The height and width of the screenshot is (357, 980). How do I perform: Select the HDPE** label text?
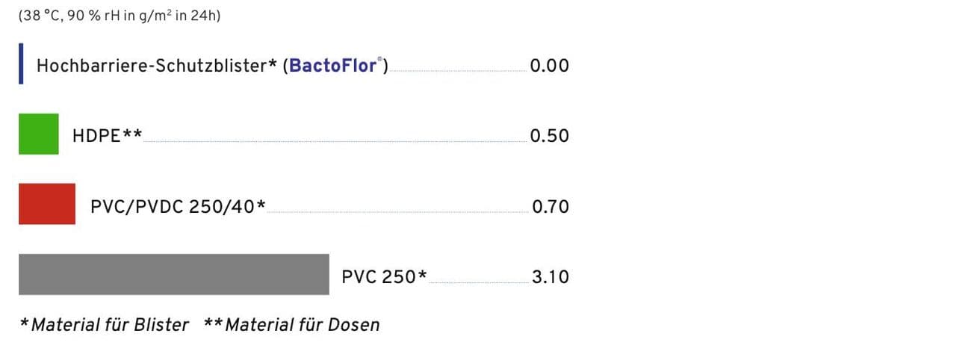coord(107,136)
